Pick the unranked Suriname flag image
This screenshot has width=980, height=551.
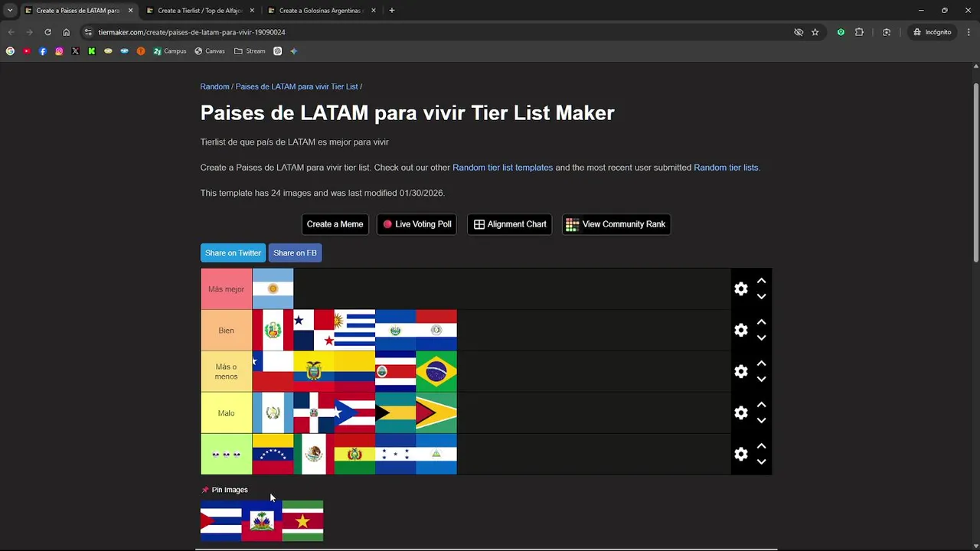(x=302, y=521)
